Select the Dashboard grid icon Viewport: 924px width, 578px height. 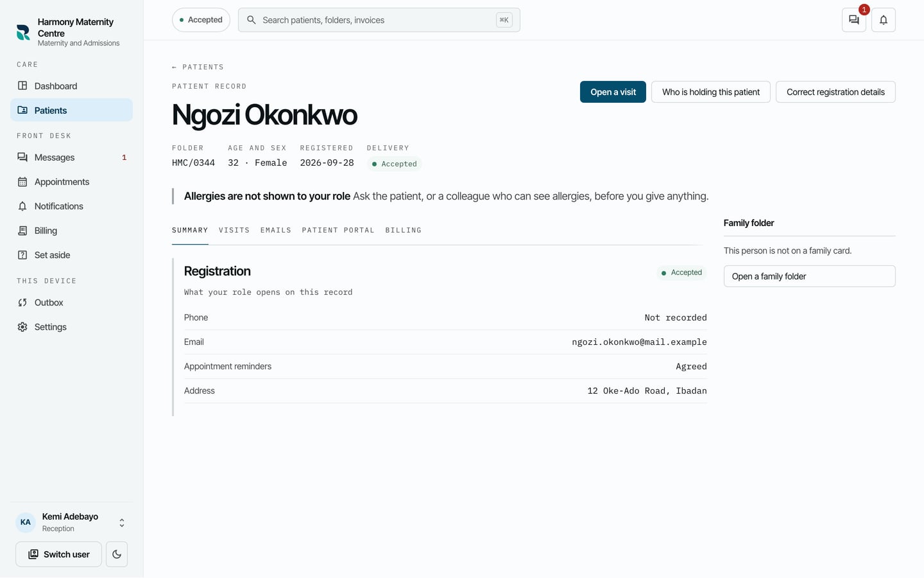point(22,85)
